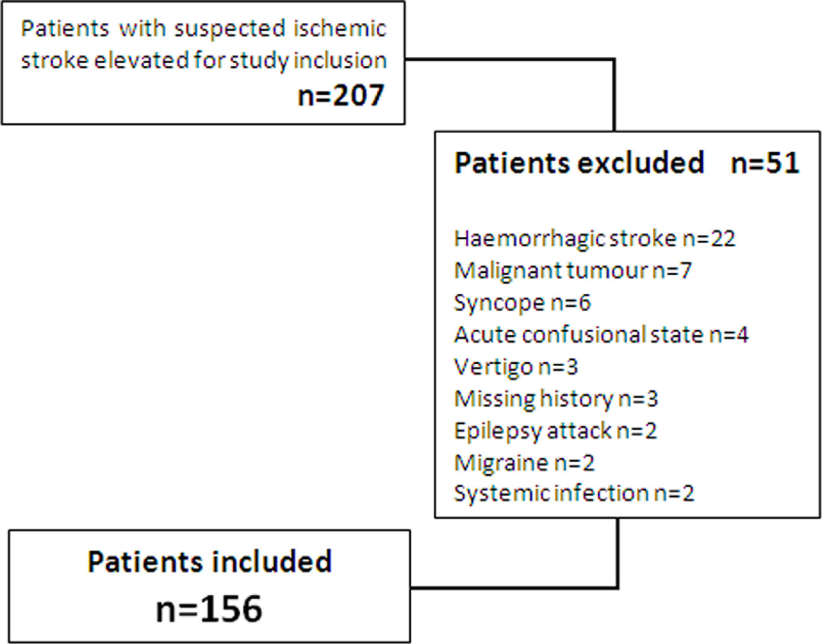Click the 'Syncope n=6' entry

coord(522,303)
